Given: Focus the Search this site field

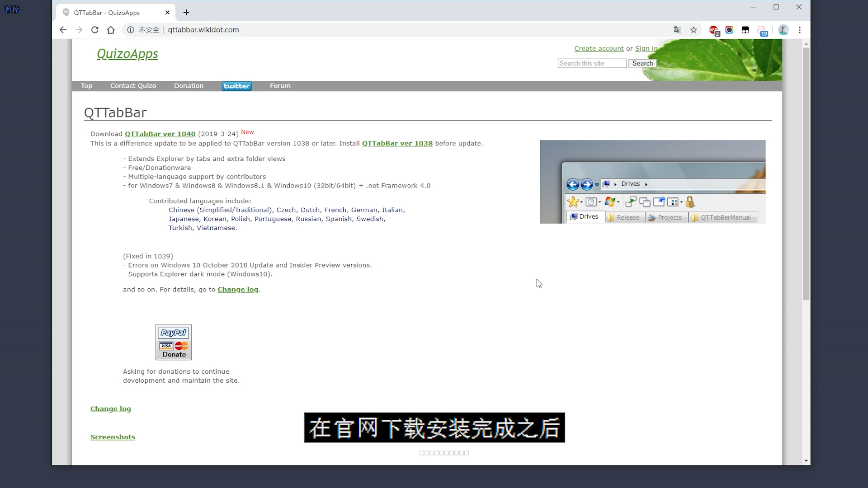Looking at the screenshot, I should click(592, 63).
